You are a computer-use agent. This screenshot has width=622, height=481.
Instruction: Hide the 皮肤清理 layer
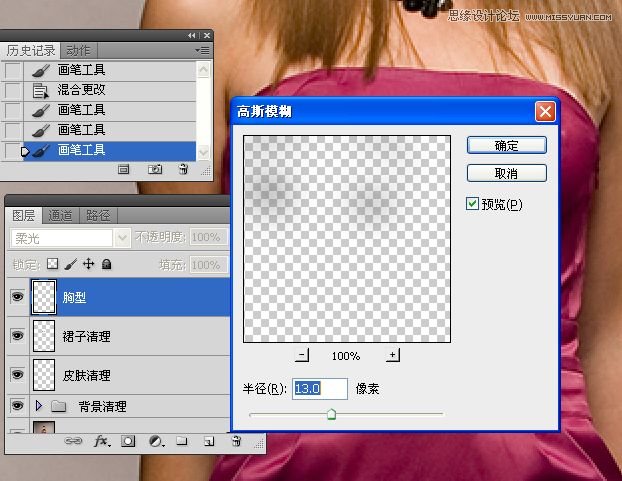point(17,375)
